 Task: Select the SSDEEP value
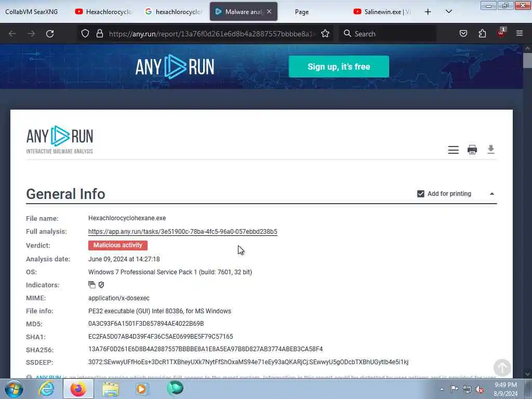[x=248, y=362]
